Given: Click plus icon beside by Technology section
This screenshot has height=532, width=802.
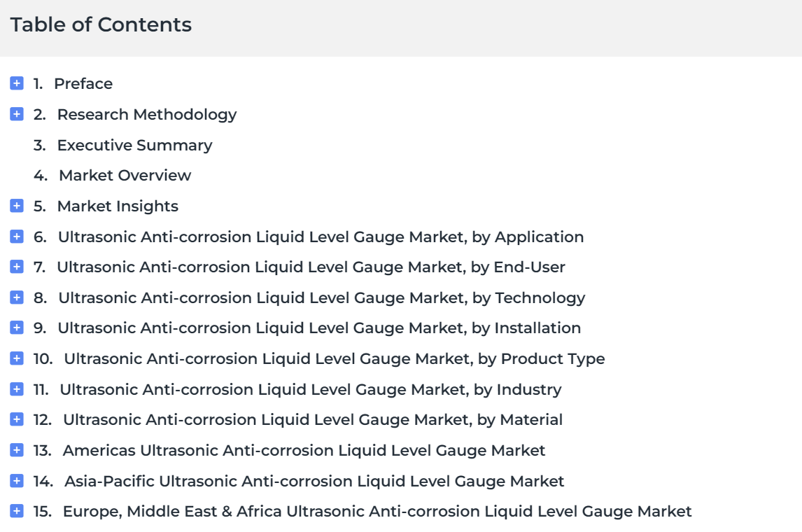Looking at the screenshot, I should coord(16,297).
